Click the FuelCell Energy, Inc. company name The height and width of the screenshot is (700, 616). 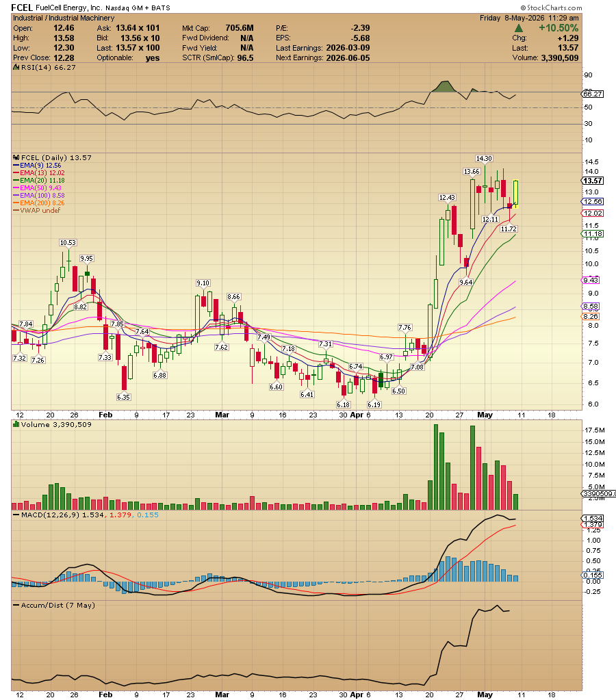coord(68,8)
